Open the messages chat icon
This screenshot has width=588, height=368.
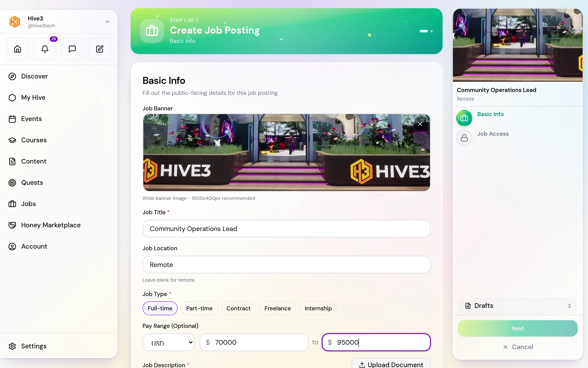[x=72, y=49]
